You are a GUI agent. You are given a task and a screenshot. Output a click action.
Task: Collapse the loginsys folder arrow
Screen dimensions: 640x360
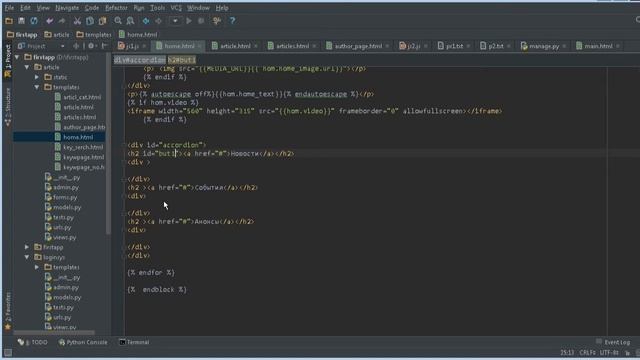(27, 257)
